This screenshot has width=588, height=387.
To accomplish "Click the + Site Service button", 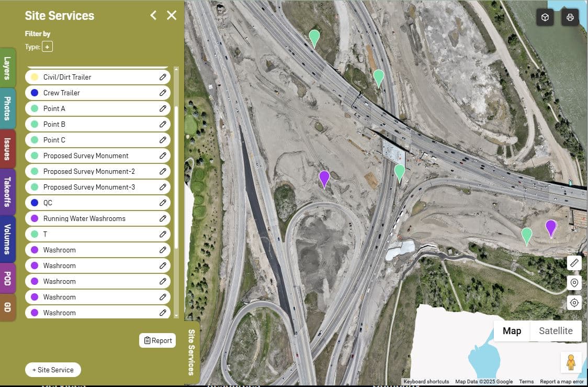I will point(53,370).
